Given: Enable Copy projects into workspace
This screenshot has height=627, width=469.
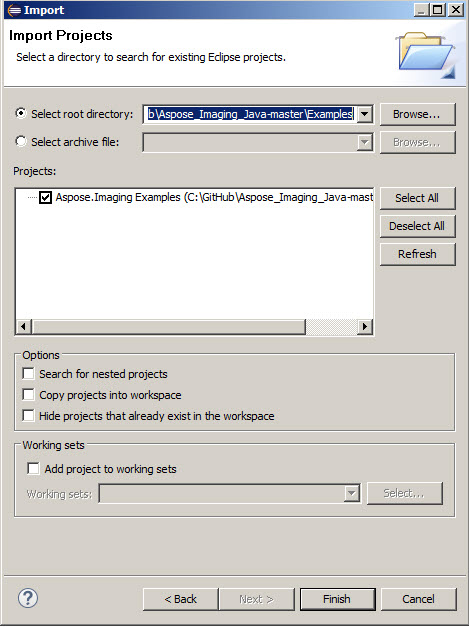Looking at the screenshot, I should pos(28,395).
